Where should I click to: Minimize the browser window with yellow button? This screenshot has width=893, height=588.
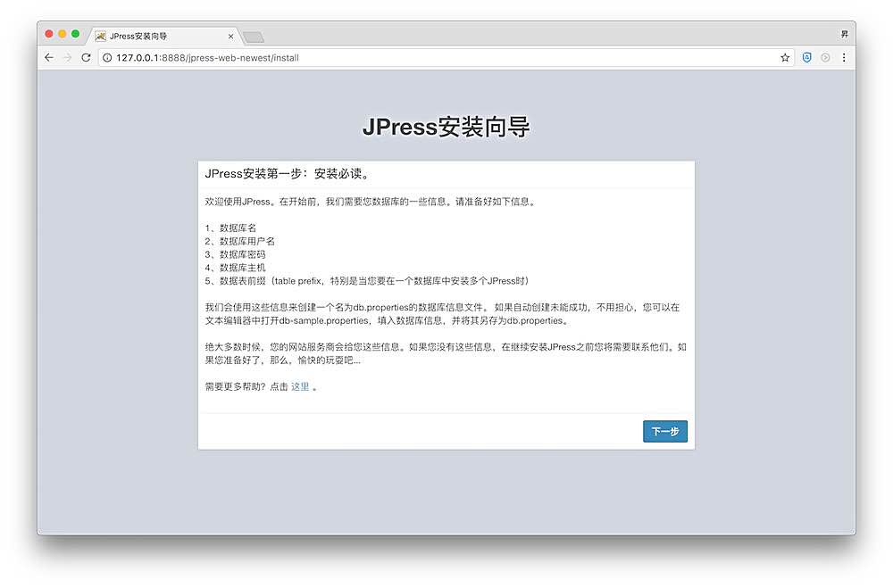63,34
